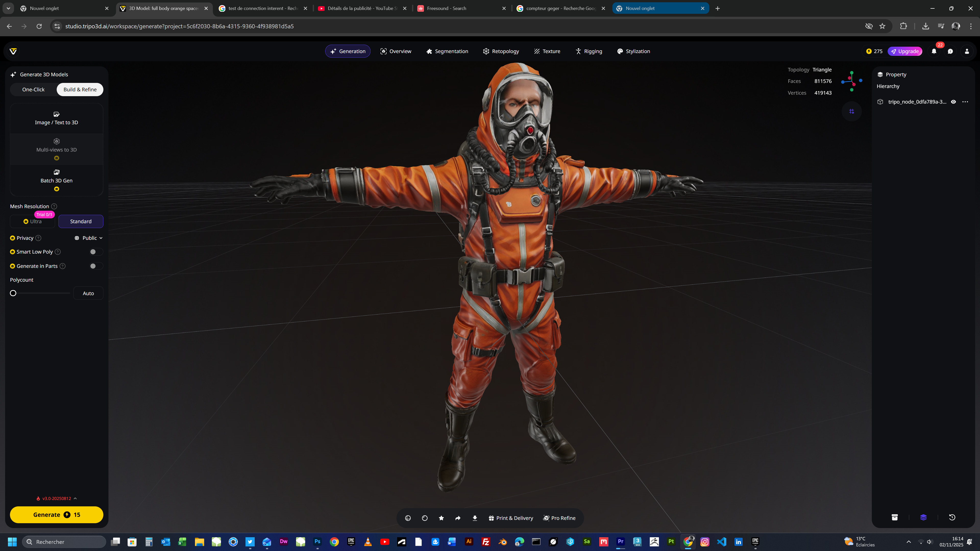Click Print & Delivery button

pos(511,518)
